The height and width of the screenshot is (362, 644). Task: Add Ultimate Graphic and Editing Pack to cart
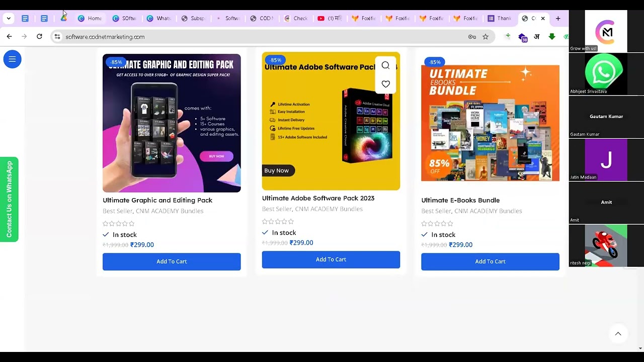click(x=172, y=261)
